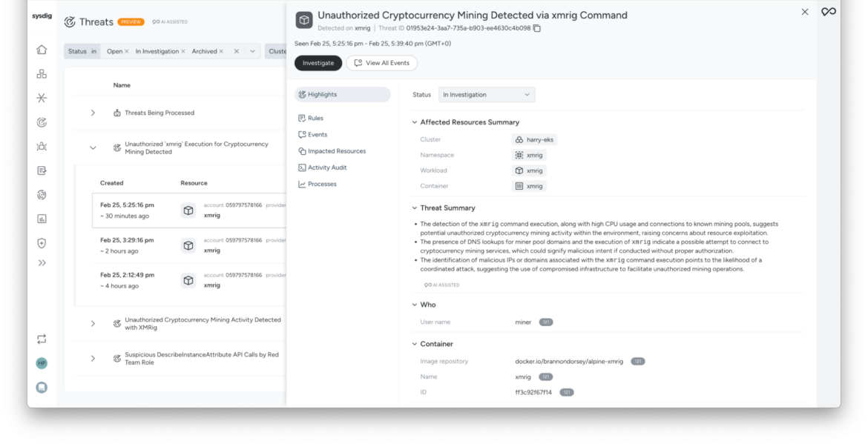The width and height of the screenshot is (868, 444).
Task: Open the Inventory cubes sidebar icon
Action: coord(42,73)
